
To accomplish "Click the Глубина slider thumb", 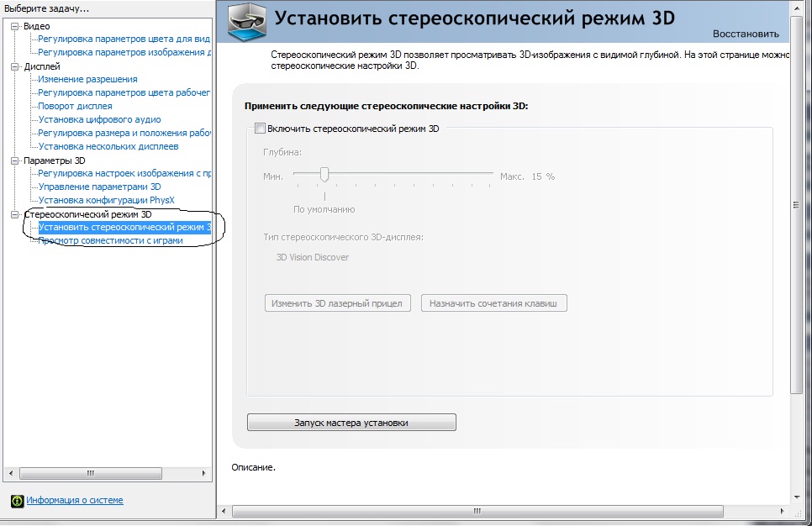I will click(x=324, y=175).
